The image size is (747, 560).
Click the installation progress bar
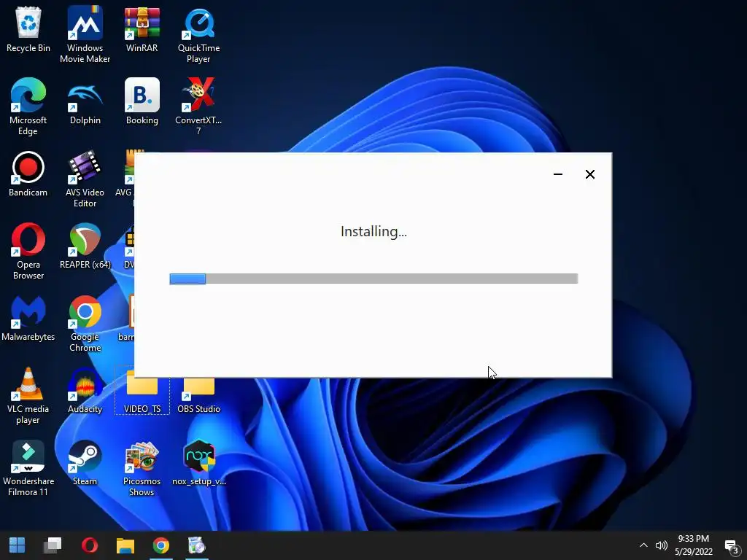pyautogui.click(x=373, y=279)
